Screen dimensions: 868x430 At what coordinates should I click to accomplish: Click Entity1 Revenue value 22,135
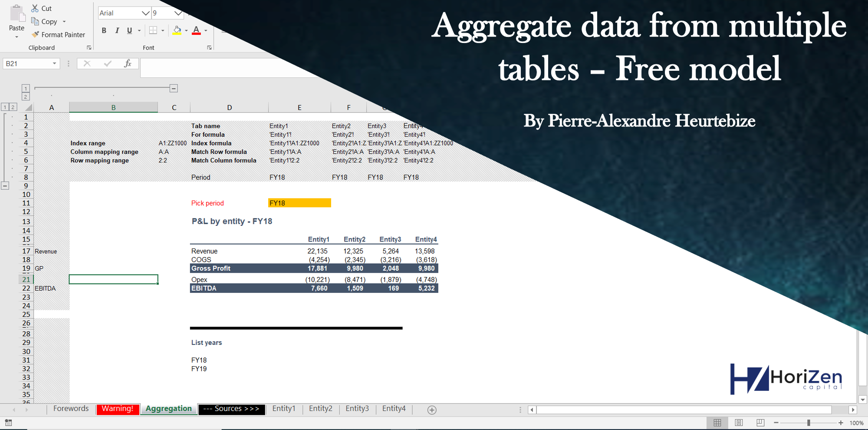[x=317, y=251]
